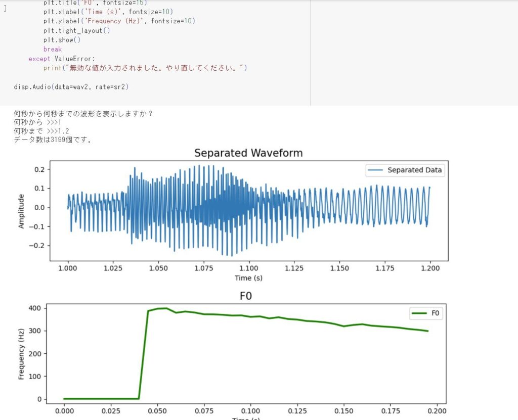Click the Separated Waveform chart title

[x=248, y=153]
